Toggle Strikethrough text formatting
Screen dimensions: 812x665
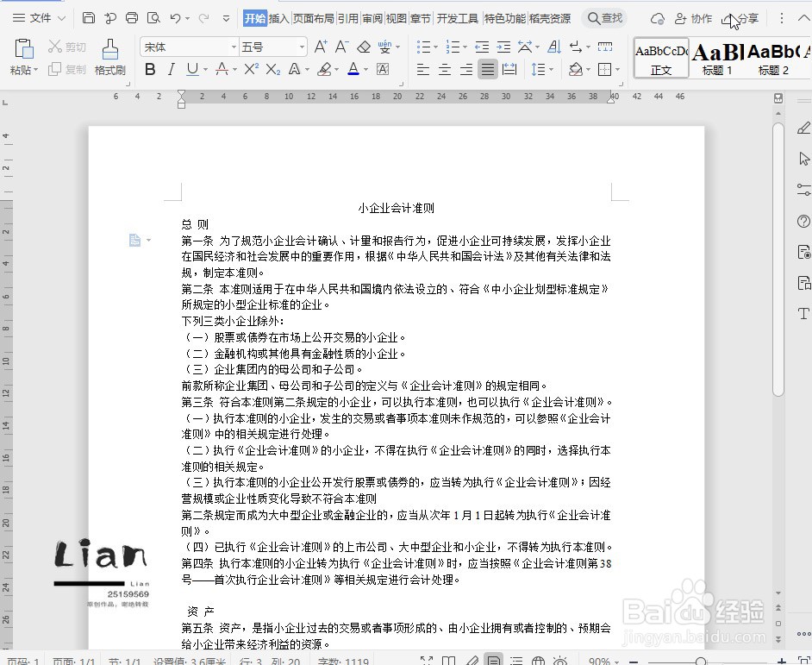[x=222, y=69]
